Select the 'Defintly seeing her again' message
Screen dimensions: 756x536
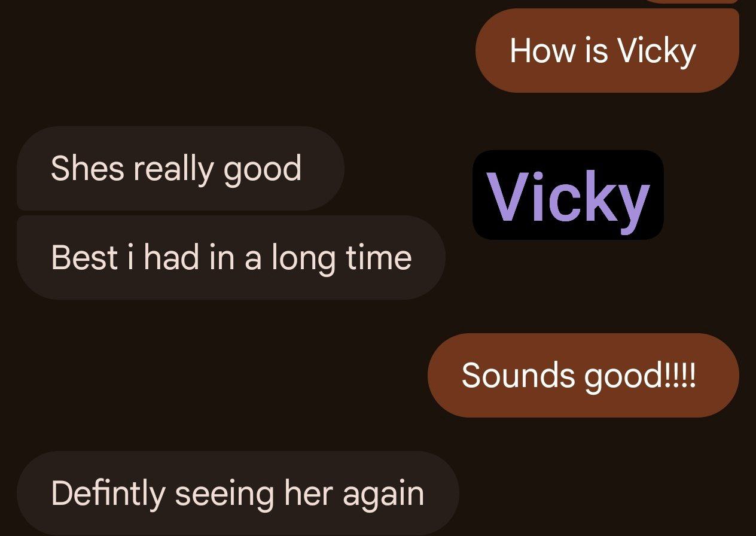(237, 493)
